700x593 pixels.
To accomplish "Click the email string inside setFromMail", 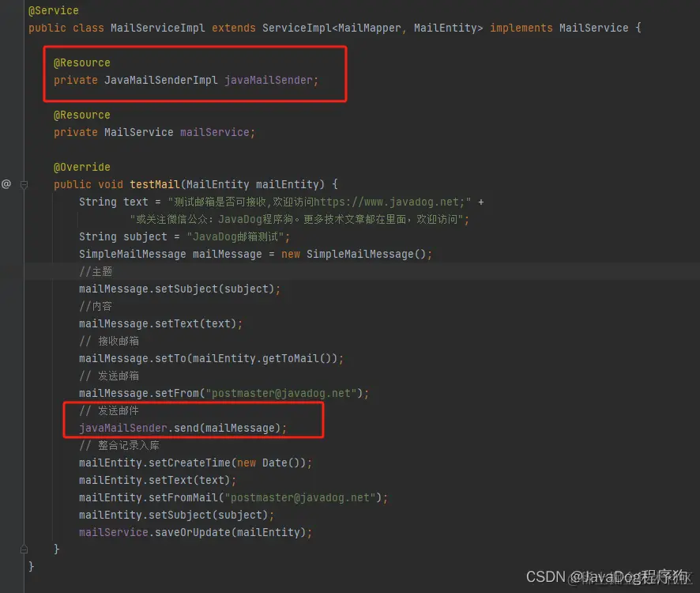I will (300, 498).
